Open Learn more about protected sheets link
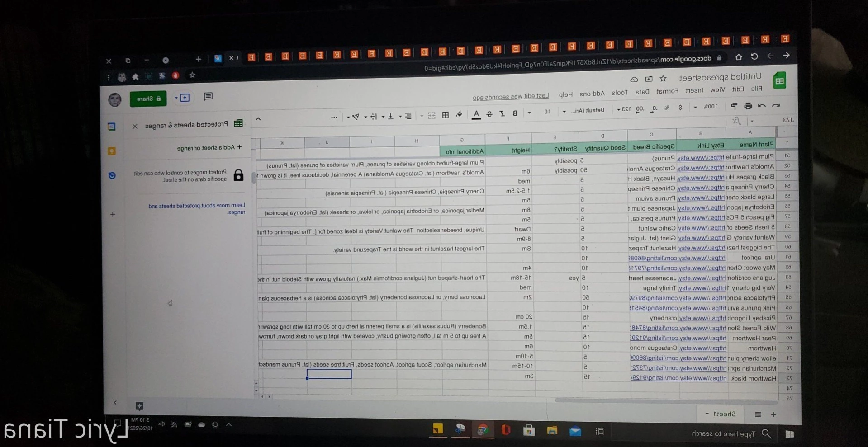Image resolution: width=868 pixels, height=447 pixels. [x=197, y=209]
